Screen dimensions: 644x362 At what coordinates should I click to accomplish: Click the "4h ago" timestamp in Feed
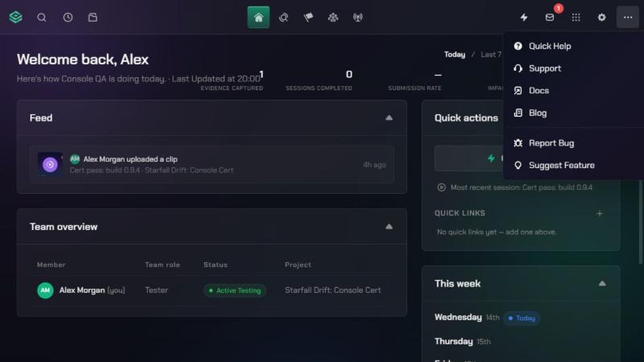click(x=374, y=164)
